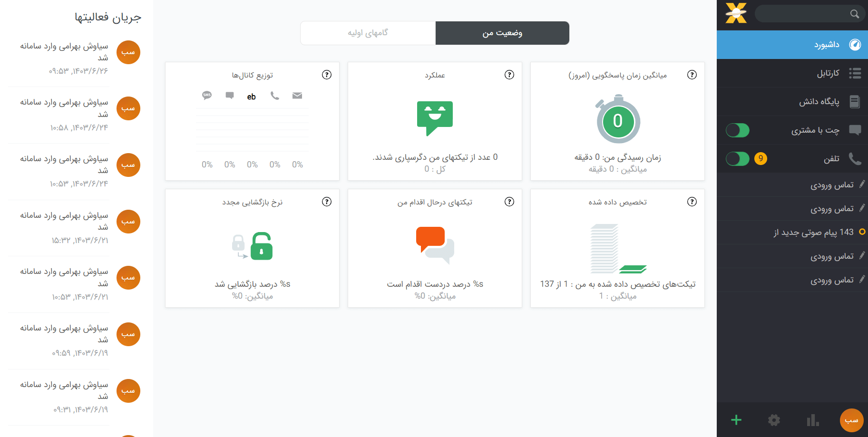Click the knowledge base book icon
This screenshot has height=437, width=868.
[x=855, y=102]
